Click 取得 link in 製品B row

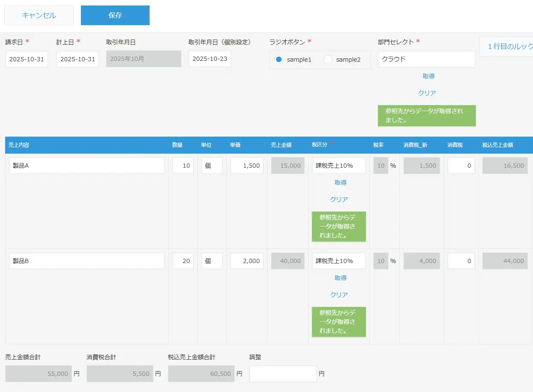pos(340,278)
